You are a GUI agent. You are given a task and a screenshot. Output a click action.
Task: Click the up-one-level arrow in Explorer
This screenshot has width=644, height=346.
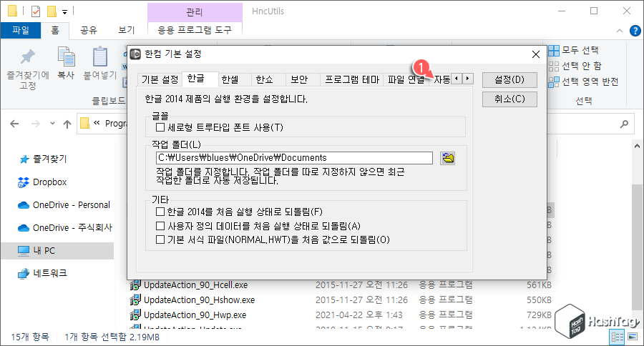pos(67,124)
